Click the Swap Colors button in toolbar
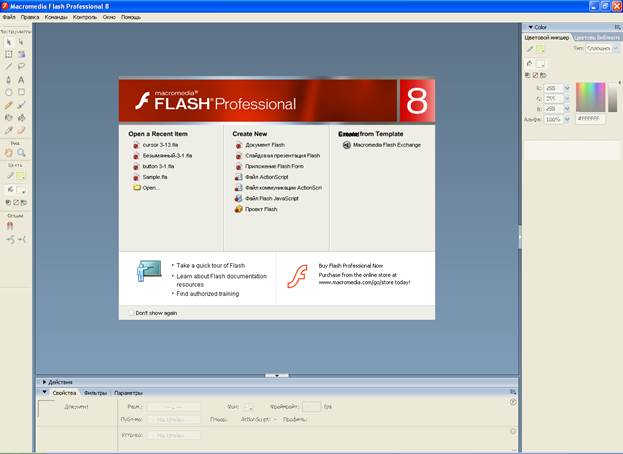The width and height of the screenshot is (623, 454). [24, 203]
